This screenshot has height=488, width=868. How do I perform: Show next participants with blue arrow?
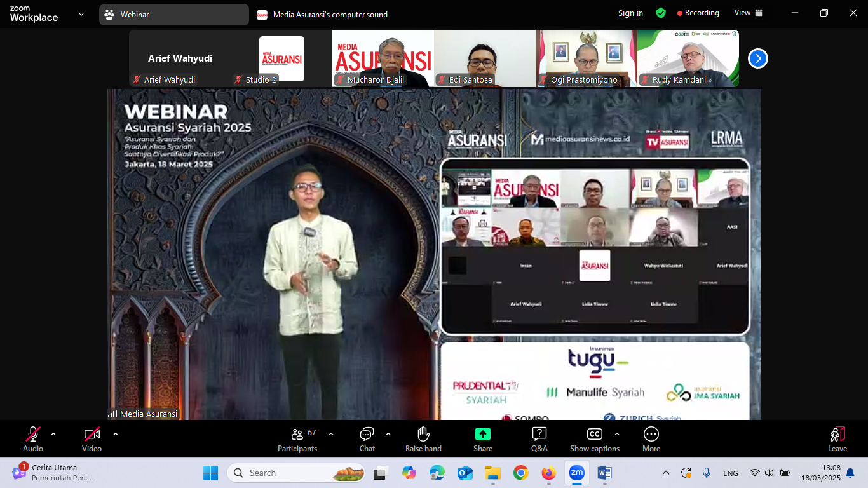click(x=757, y=58)
